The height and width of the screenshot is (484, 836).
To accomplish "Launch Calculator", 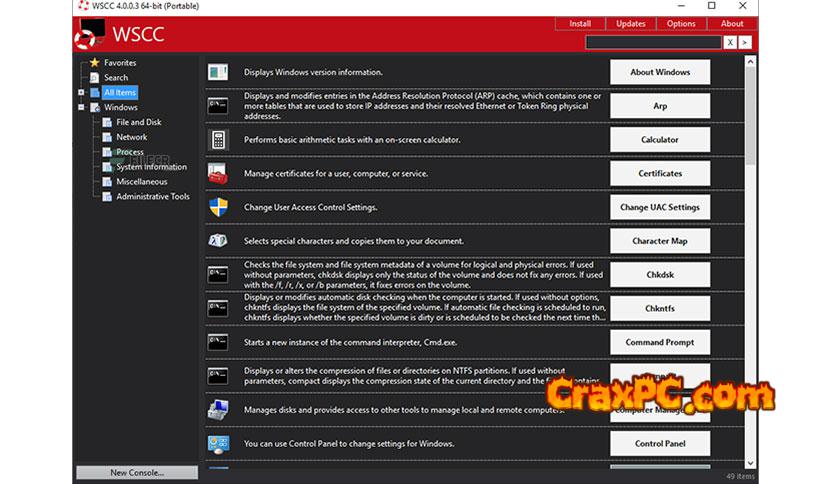I will click(x=660, y=140).
